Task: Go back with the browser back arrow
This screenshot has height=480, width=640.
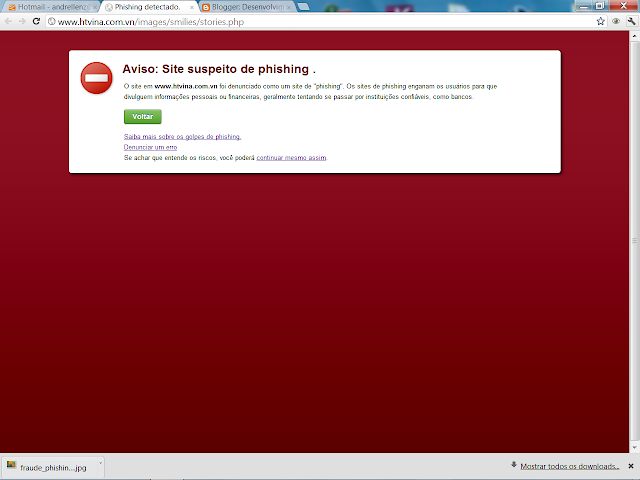Action: pos(8,21)
